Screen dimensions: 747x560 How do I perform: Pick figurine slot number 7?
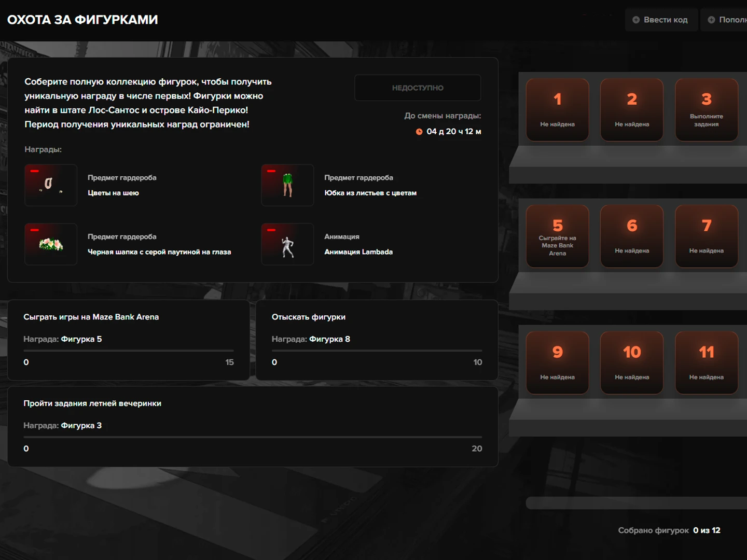pyautogui.click(x=706, y=236)
